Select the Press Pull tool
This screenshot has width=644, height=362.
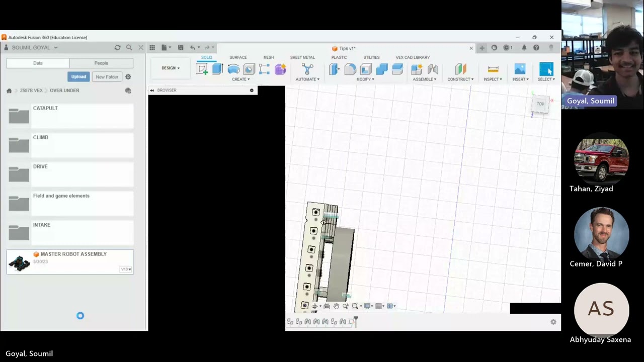pyautogui.click(x=335, y=69)
